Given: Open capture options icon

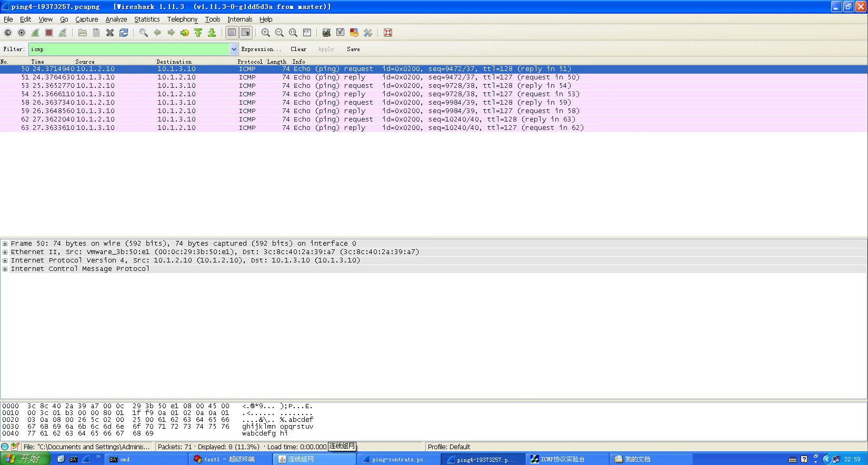Looking at the screenshot, I should tap(22, 33).
